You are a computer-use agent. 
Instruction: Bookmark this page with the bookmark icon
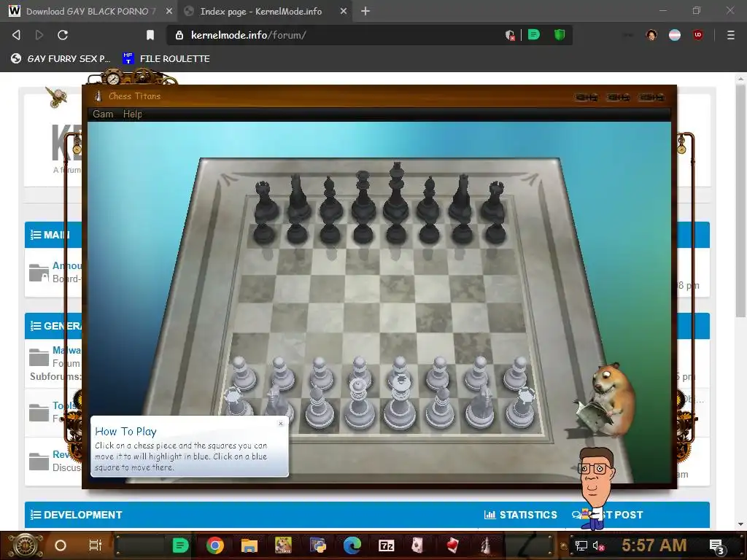pos(150,35)
